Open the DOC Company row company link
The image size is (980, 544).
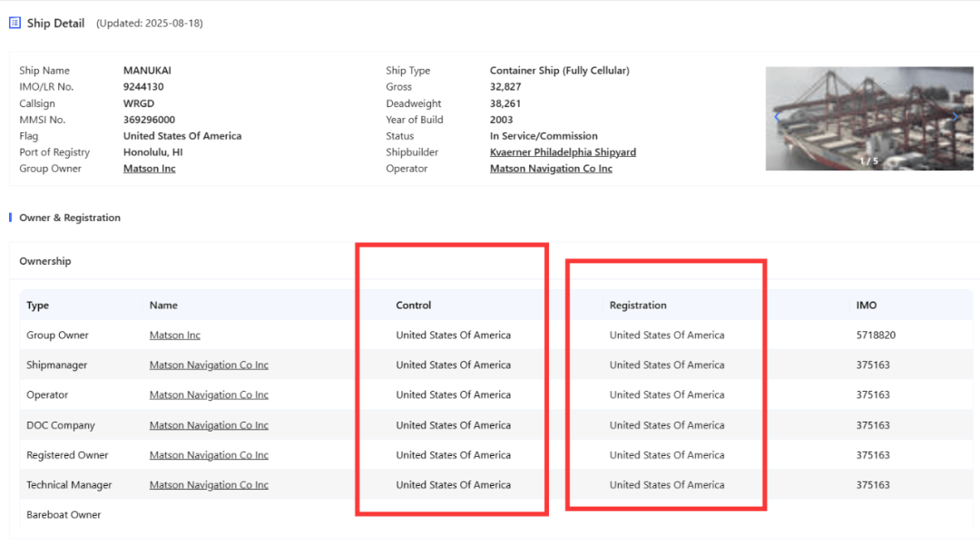point(209,425)
